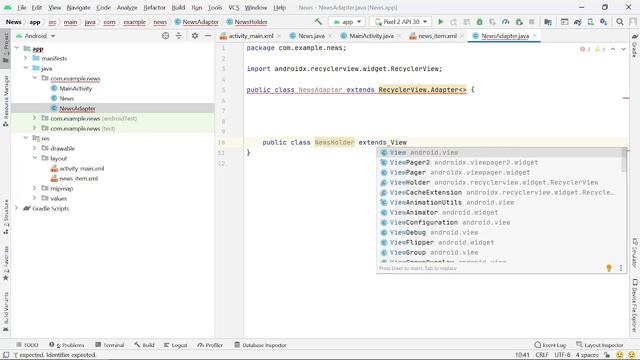
Task: Run the app with the green play button
Action: pos(440,22)
